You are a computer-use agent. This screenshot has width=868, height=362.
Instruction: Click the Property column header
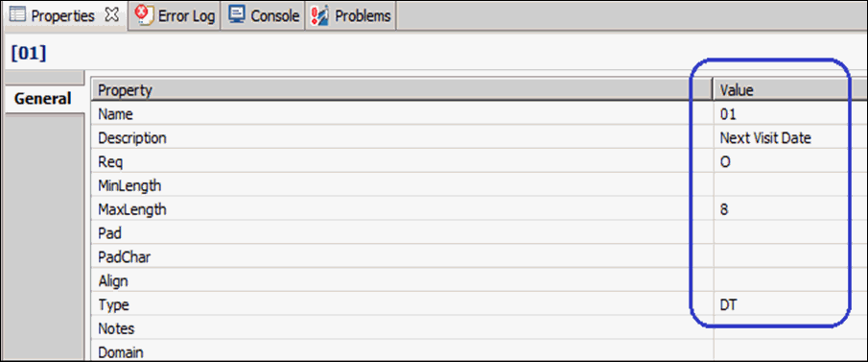pyautogui.click(x=402, y=90)
